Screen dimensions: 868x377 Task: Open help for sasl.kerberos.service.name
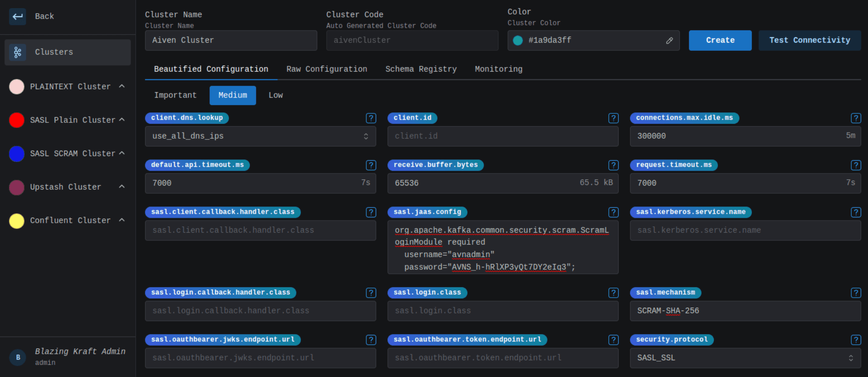click(856, 212)
